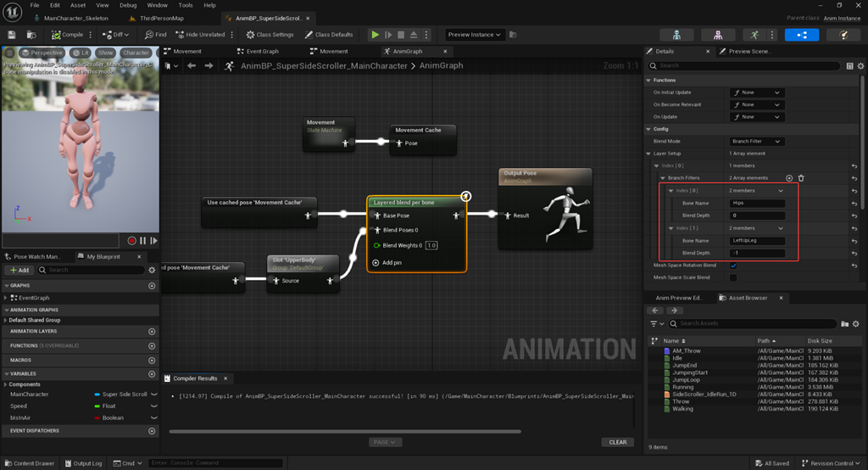Add a new variable with plus icon
Screen dimensions: 868x470
point(152,374)
